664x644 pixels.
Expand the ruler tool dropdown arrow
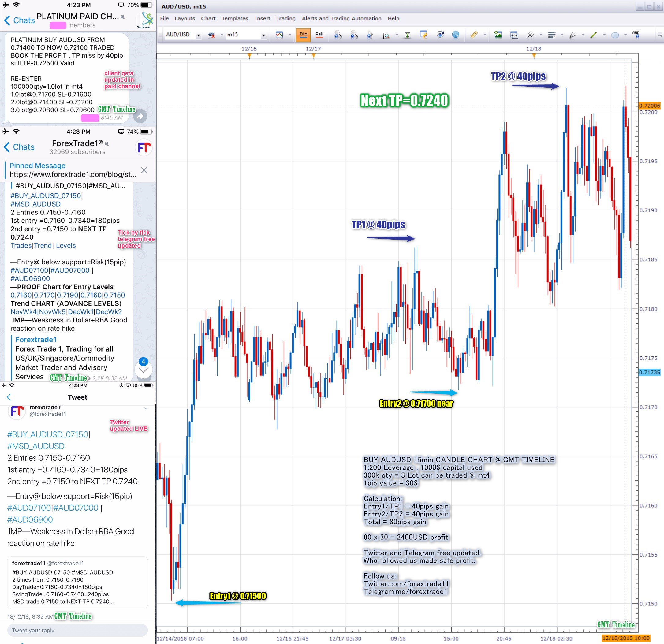coord(485,35)
